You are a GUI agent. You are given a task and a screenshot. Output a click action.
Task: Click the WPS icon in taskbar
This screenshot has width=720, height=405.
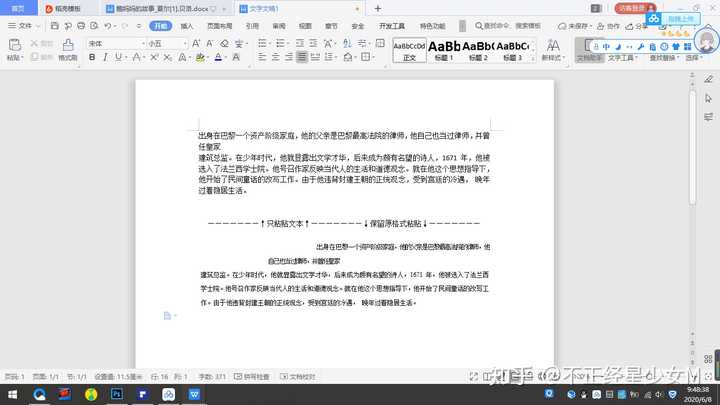tap(194, 394)
